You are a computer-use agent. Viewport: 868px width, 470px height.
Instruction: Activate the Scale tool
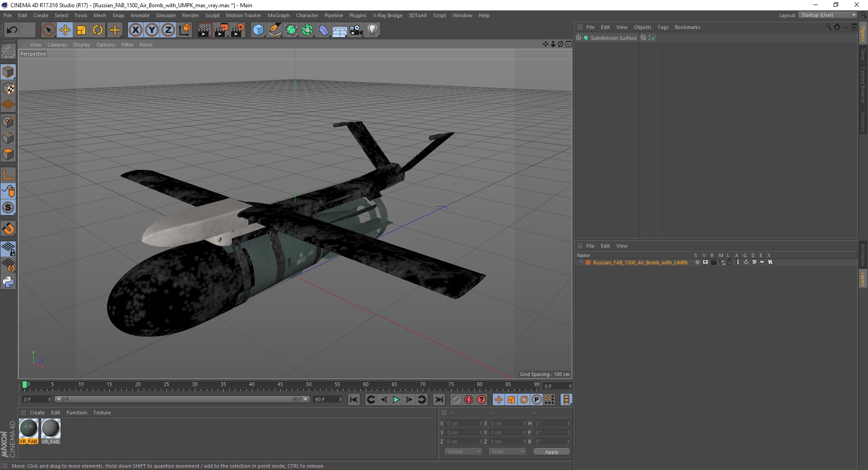click(x=81, y=30)
